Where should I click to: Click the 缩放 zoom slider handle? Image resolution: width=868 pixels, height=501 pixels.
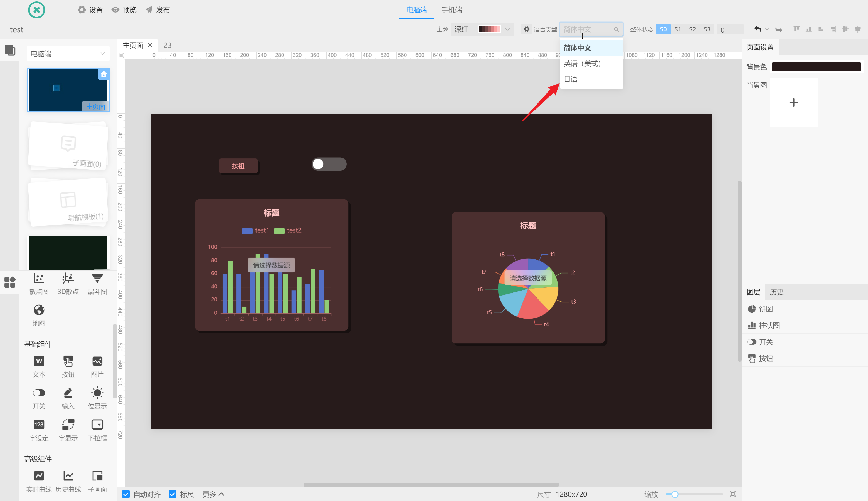pyautogui.click(x=674, y=494)
